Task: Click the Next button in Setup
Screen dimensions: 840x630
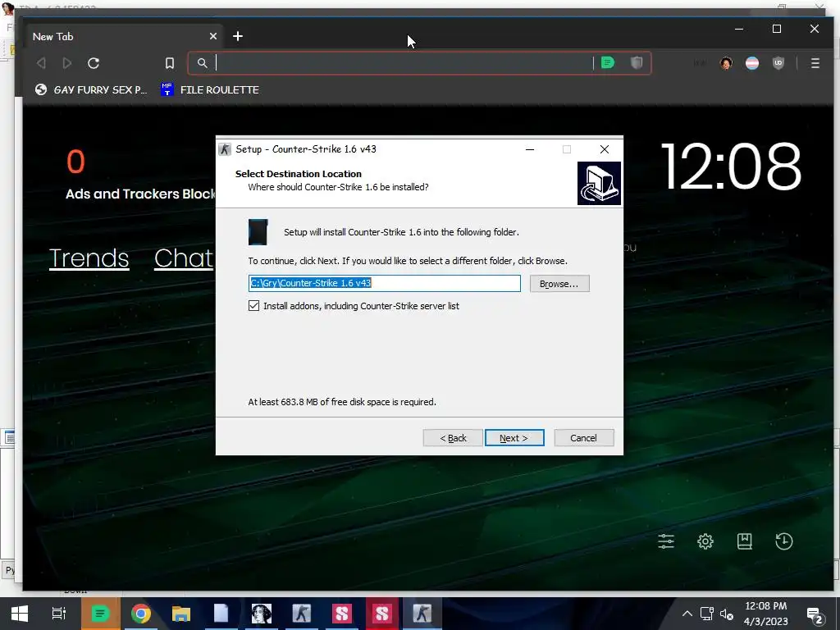Action: coord(514,438)
